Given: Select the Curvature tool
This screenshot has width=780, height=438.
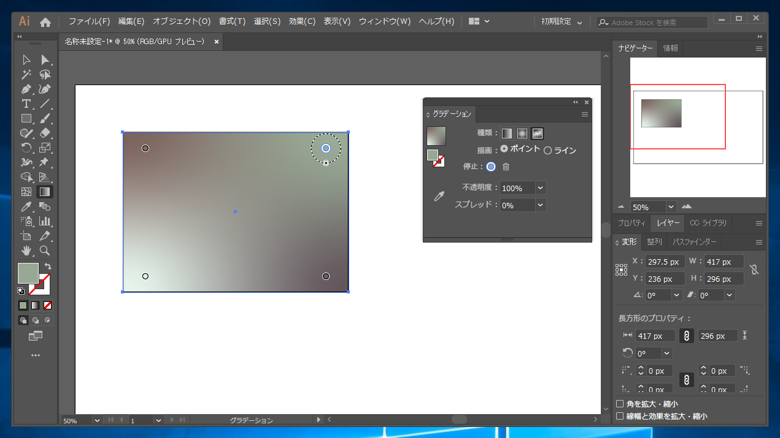Looking at the screenshot, I should (x=45, y=89).
